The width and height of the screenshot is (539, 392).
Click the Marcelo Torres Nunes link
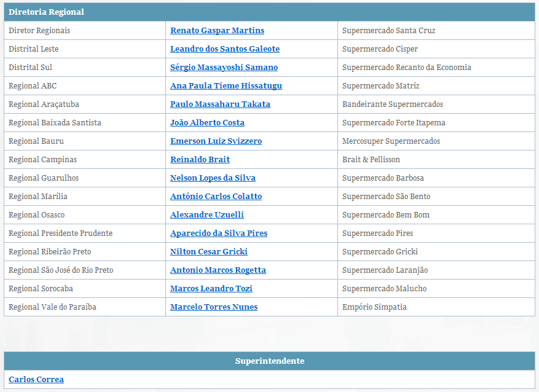[x=214, y=307]
